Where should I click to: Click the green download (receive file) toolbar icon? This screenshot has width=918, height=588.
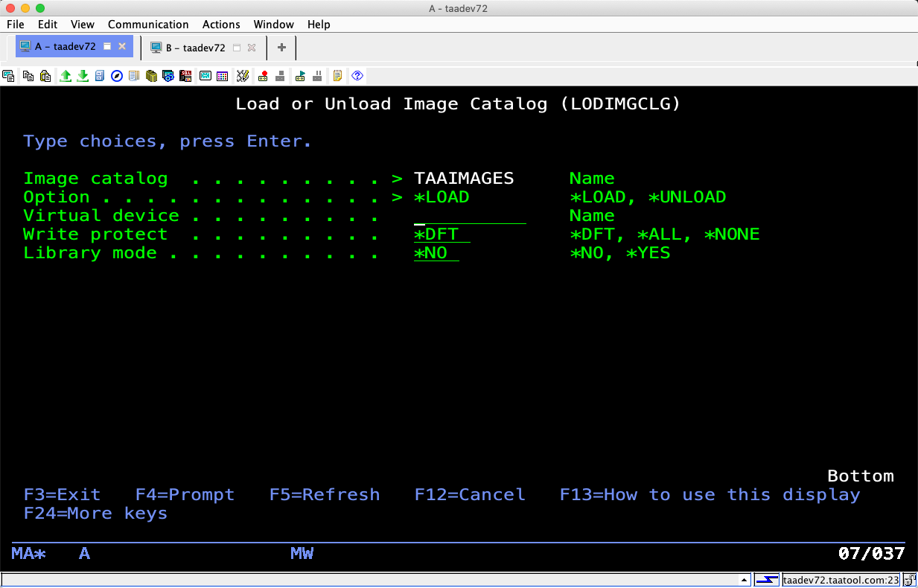tap(83, 76)
